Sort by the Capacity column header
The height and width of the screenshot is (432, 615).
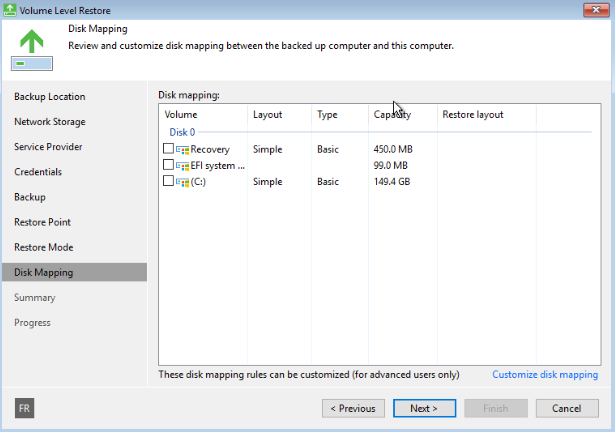(x=403, y=115)
